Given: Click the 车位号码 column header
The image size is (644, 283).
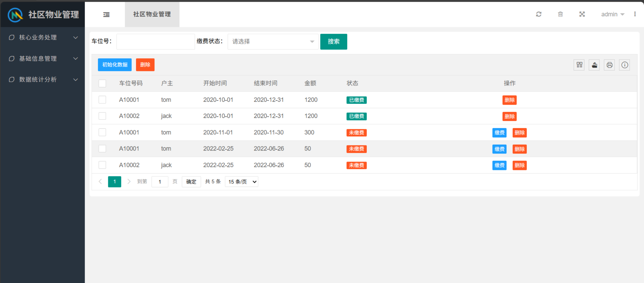Looking at the screenshot, I should [131, 83].
